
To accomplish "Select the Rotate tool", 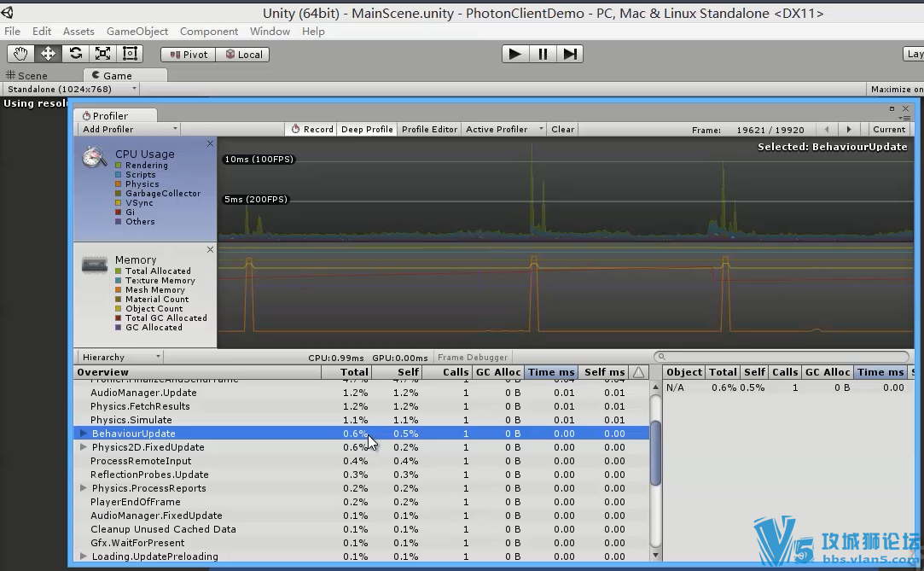I will coord(75,54).
